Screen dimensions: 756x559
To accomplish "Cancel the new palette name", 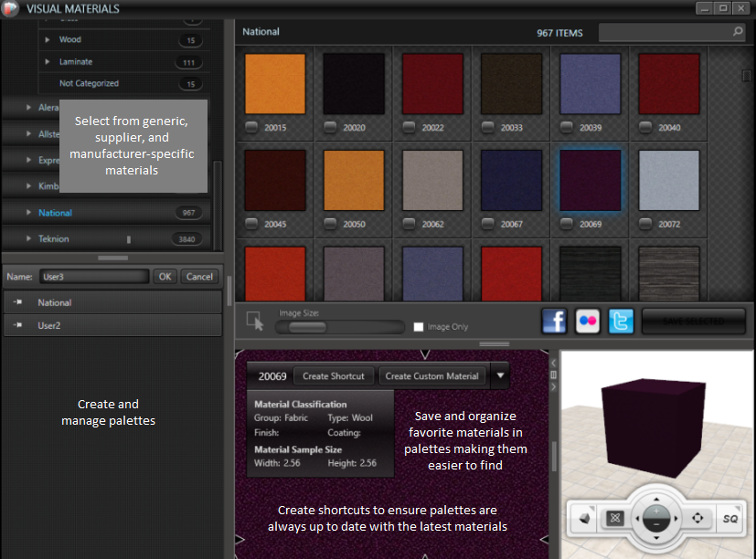I will 199,277.
